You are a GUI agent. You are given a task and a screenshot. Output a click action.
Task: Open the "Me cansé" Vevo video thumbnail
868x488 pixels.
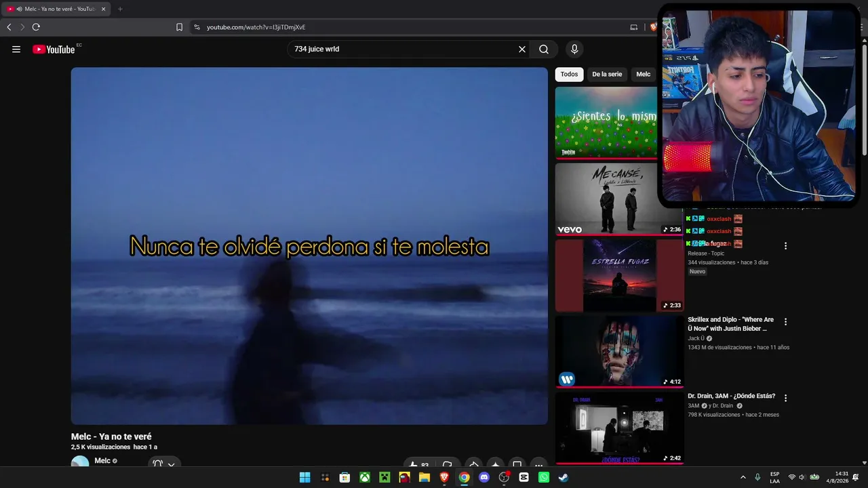pos(620,199)
